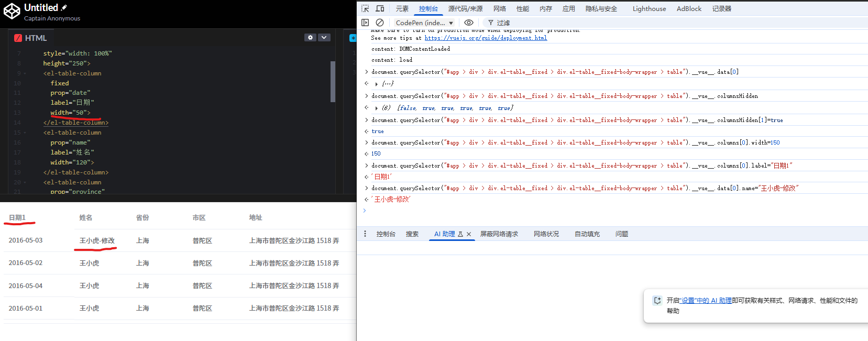The image size is (868, 341).
Task: Toggle device toolbar in DevTools
Action: [x=380, y=8]
